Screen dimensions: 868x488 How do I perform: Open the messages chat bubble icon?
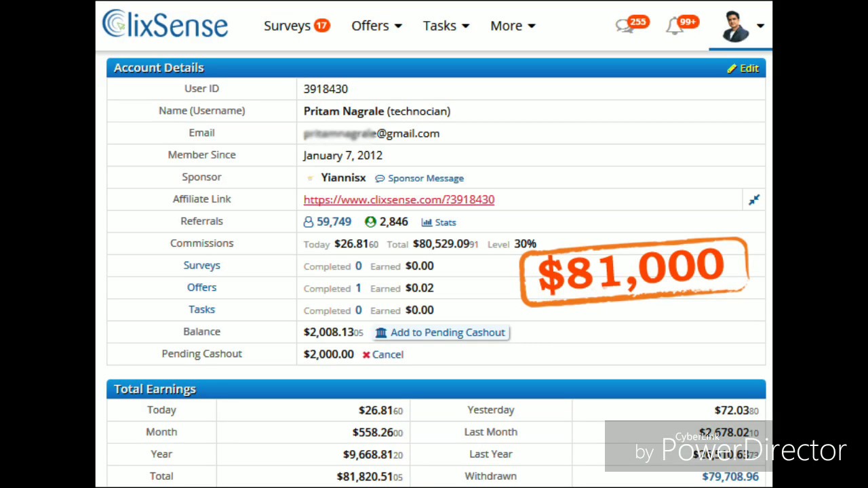pyautogui.click(x=624, y=26)
